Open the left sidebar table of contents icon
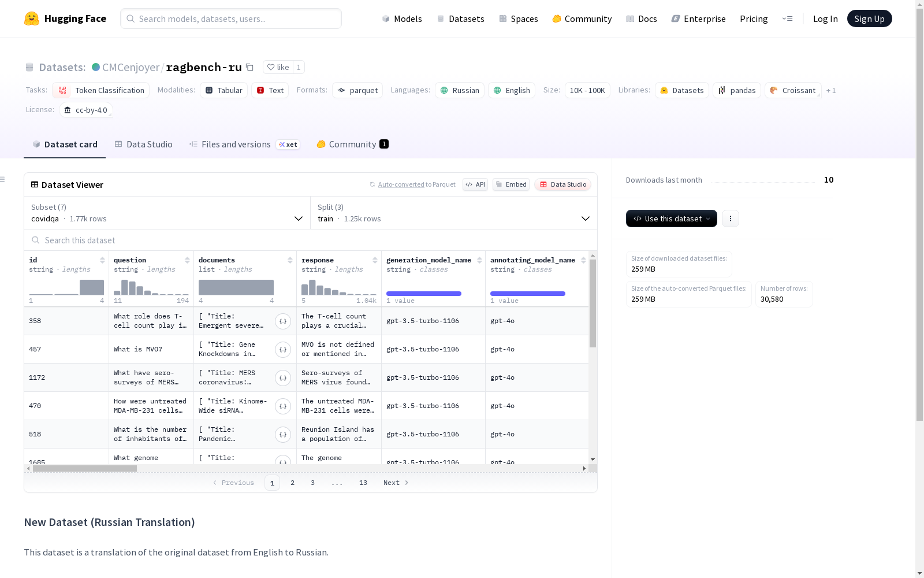The height and width of the screenshot is (578, 924). (x=2, y=179)
